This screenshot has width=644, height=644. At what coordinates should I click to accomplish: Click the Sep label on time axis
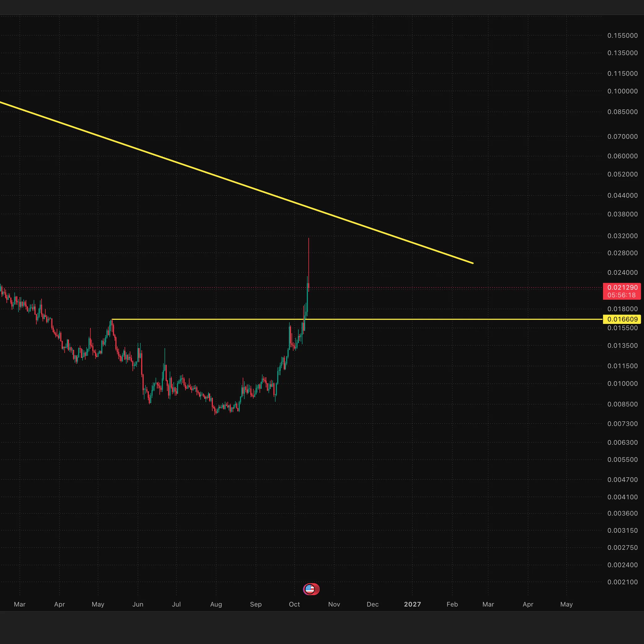pos(256,604)
